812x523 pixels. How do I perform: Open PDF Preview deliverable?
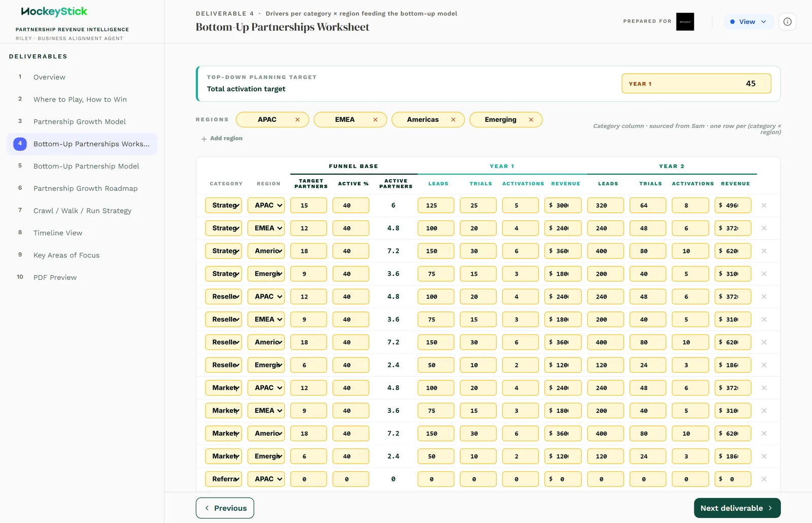tap(82, 277)
